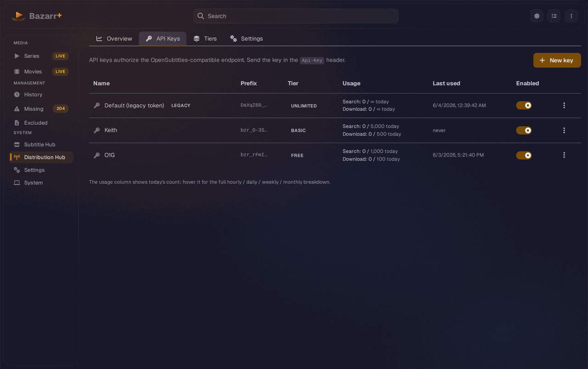Image resolution: width=588 pixels, height=369 pixels.
Task: Open Subtitle Hub page
Action: pyautogui.click(x=41, y=145)
